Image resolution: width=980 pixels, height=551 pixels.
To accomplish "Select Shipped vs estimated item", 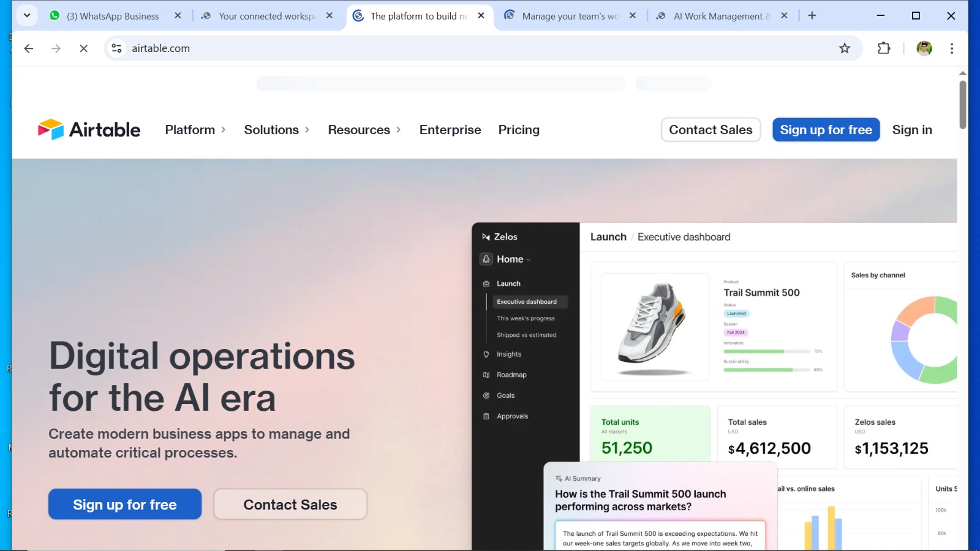I will tap(526, 335).
